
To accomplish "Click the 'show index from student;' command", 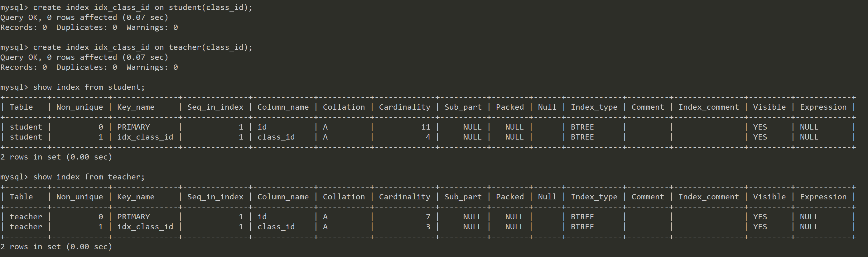I will [x=89, y=87].
